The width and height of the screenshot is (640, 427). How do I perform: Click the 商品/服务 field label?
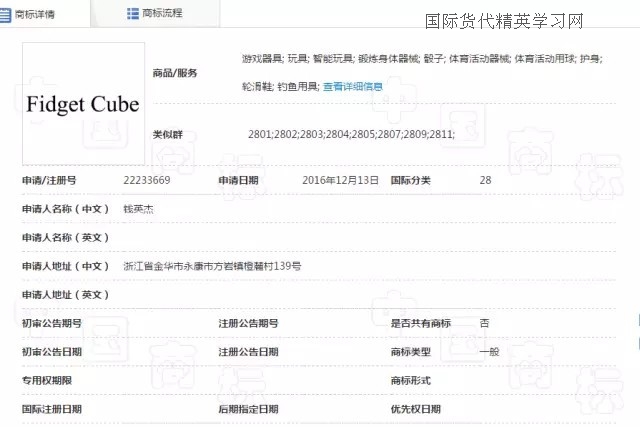[174, 74]
